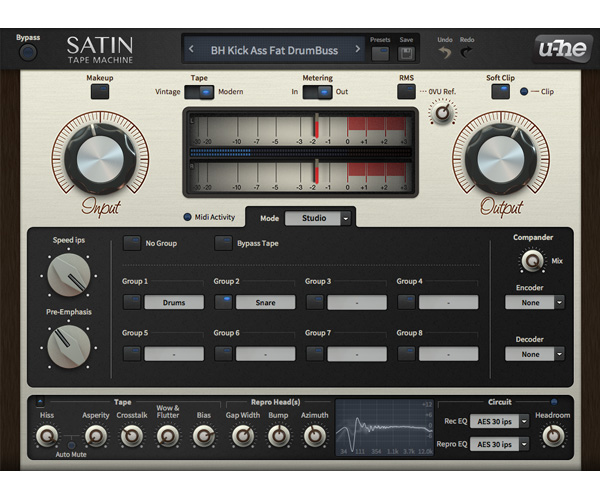Click the Wow & Flutter knob
600x500 pixels.
click(168, 436)
